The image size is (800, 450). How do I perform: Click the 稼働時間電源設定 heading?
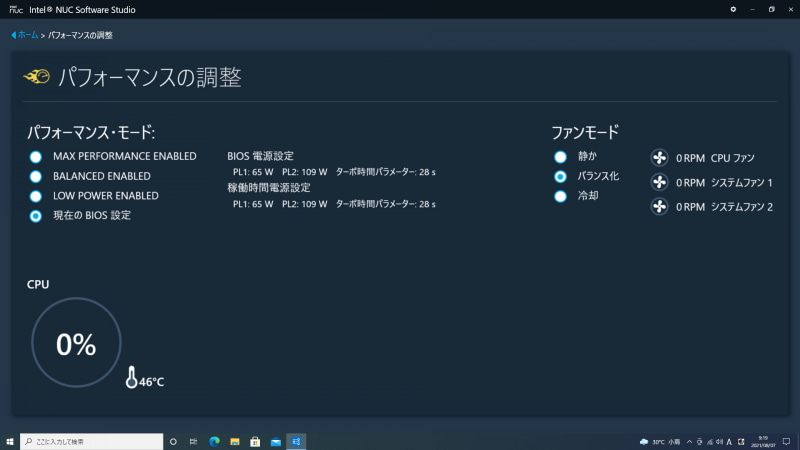tap(269, 188)
